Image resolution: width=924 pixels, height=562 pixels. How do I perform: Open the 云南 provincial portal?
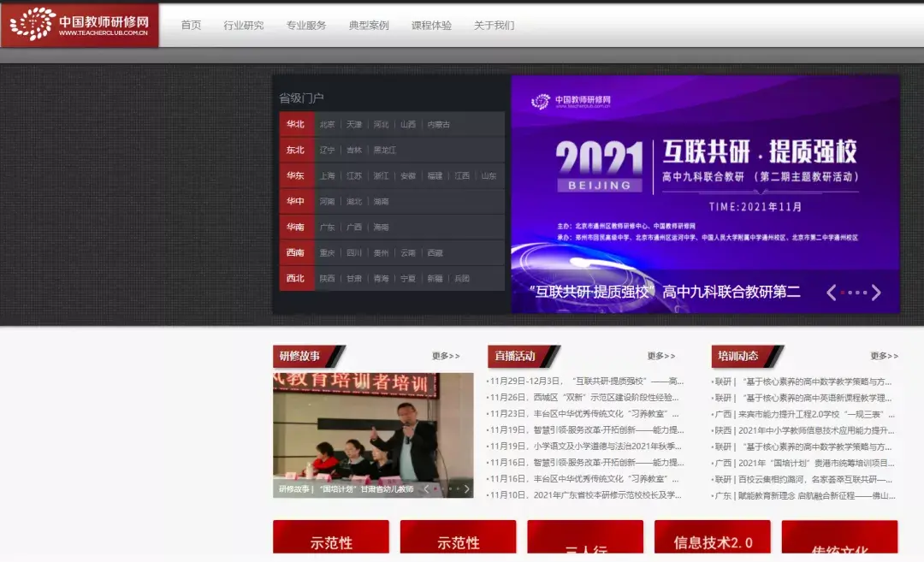(x=408, y=253)
